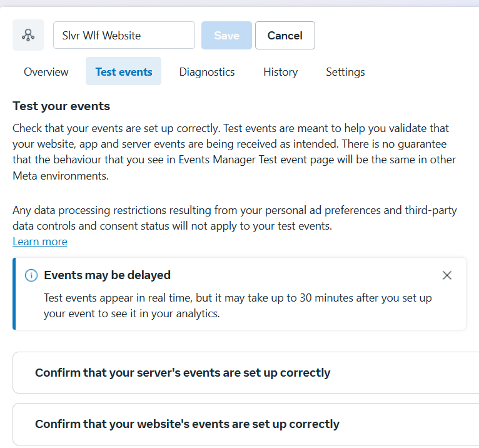Expand the website's events confirmation section
The width and height of the screenshot is (479, 448).
click(x=246, y=424)
